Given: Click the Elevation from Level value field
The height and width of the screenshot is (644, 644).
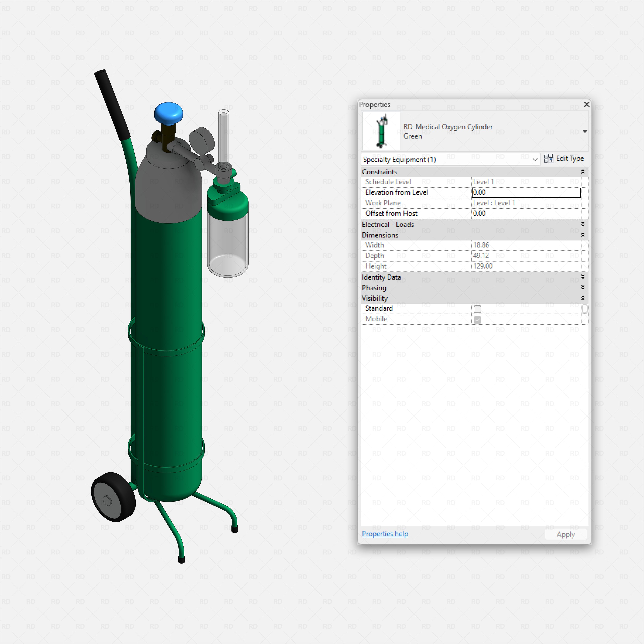Looking at the screenshot, I should tap(526, 192).
